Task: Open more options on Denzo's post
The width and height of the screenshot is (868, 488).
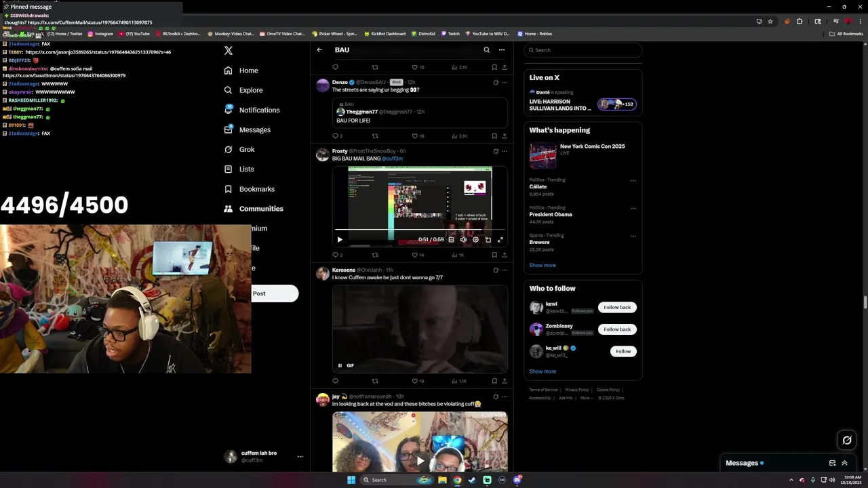Action: point(505,83)
